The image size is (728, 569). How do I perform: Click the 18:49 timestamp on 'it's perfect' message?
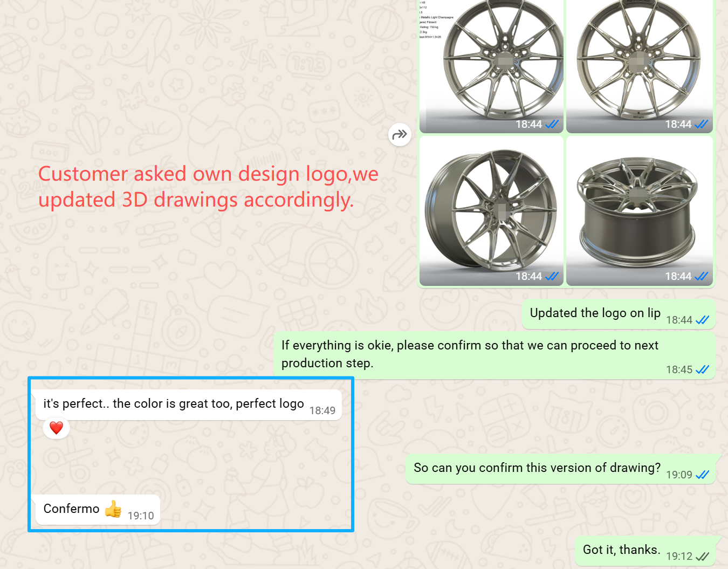322,411
